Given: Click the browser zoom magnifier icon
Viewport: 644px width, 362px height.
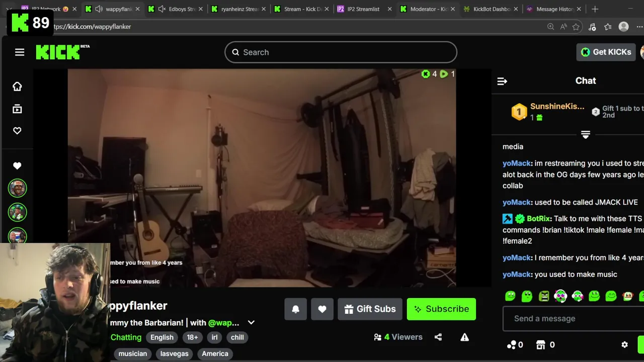Looking at the screenshot, I should pos(550,27).
